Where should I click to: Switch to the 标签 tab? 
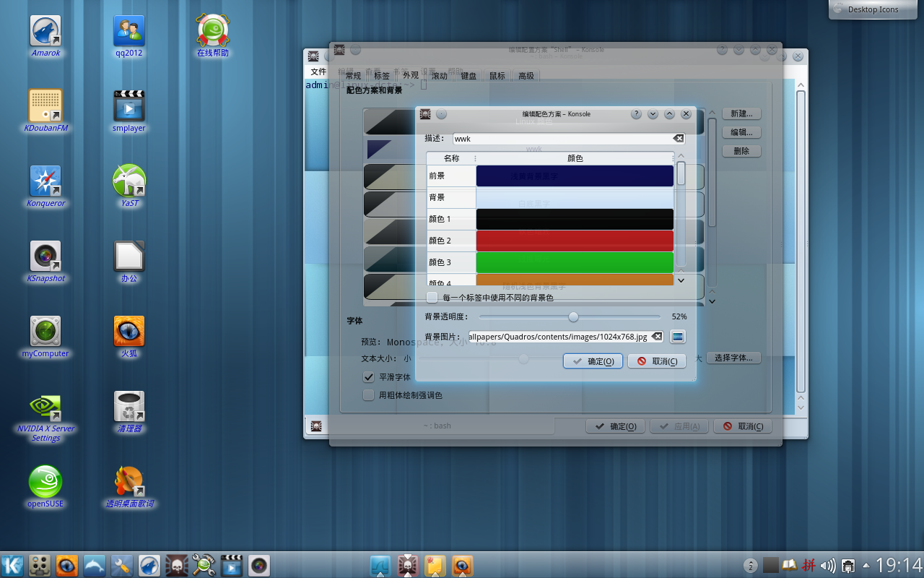click(382, 76)
